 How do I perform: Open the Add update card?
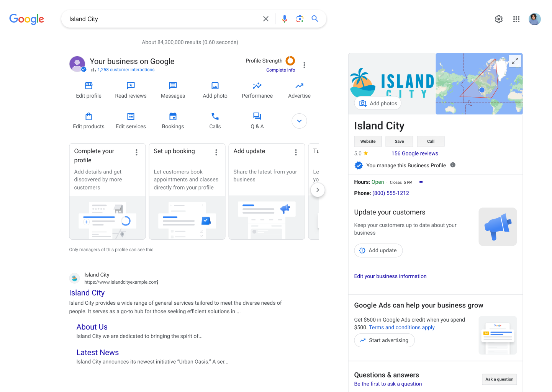coord(267,191)
